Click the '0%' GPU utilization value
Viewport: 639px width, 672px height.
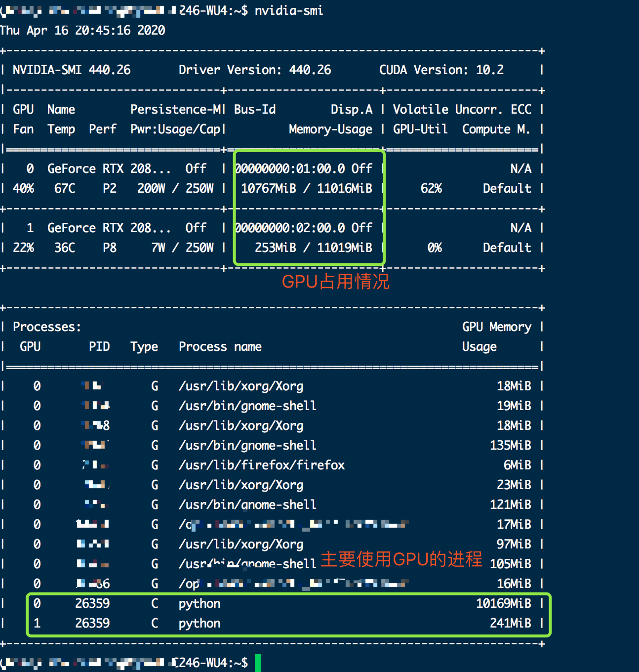click(435, 248)
